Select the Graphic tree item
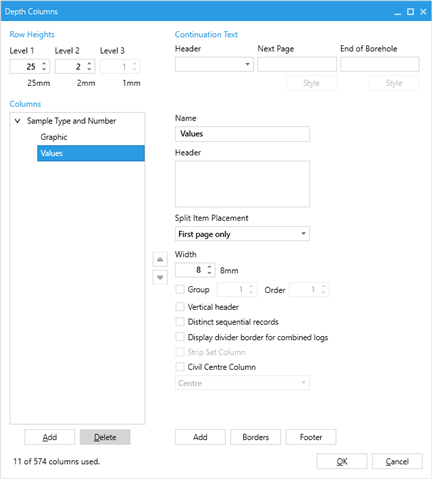The width and height of the screenshot is (432, 479). pyautogui.click(x=54, y=137)
